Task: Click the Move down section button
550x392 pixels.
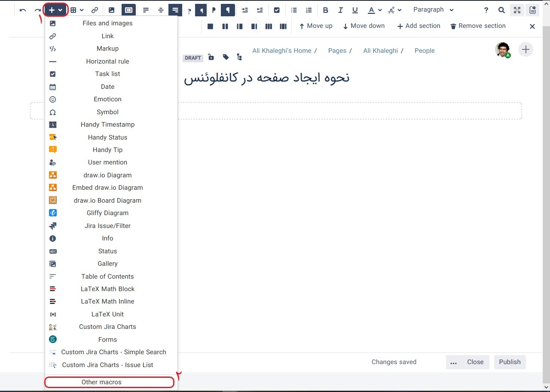Action: click(x=364, y=26)
